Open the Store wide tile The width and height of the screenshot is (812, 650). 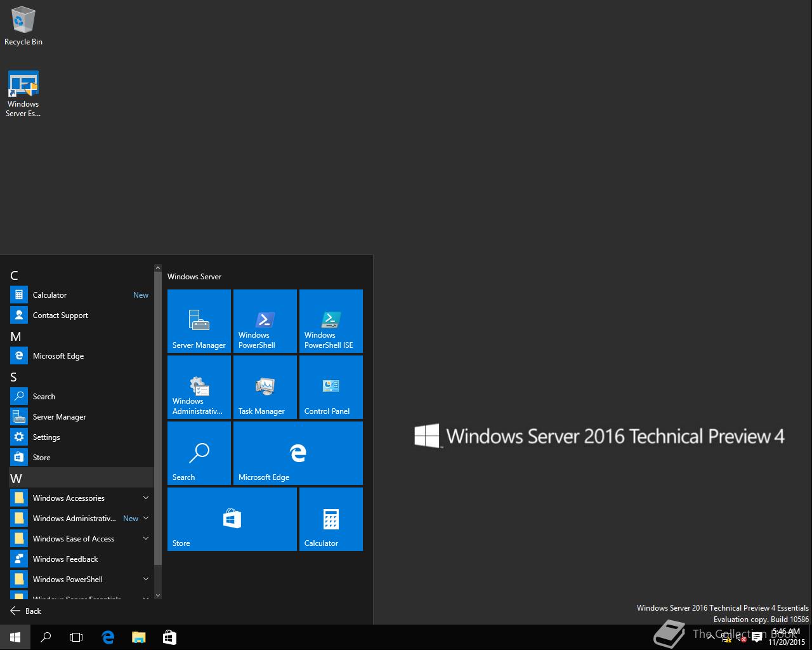click(232, 519)
